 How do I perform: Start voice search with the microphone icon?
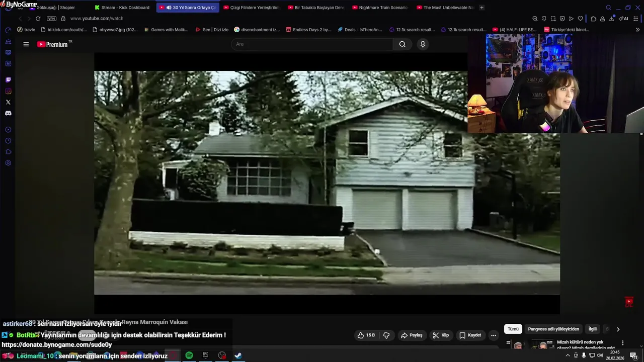423,44
